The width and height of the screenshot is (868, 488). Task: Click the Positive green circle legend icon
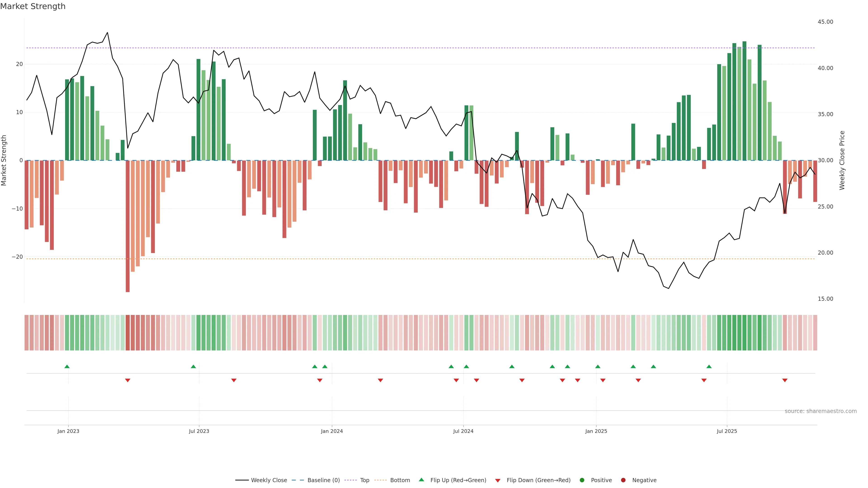click(x=582, y=480)
